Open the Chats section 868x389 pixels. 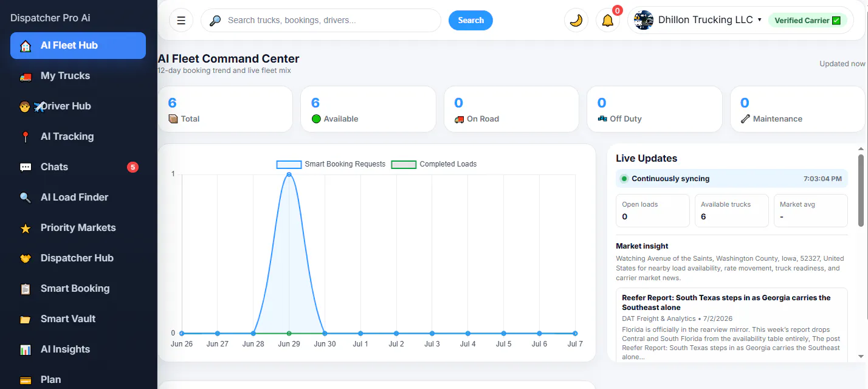pyautogui.click(x=78, y=167)
